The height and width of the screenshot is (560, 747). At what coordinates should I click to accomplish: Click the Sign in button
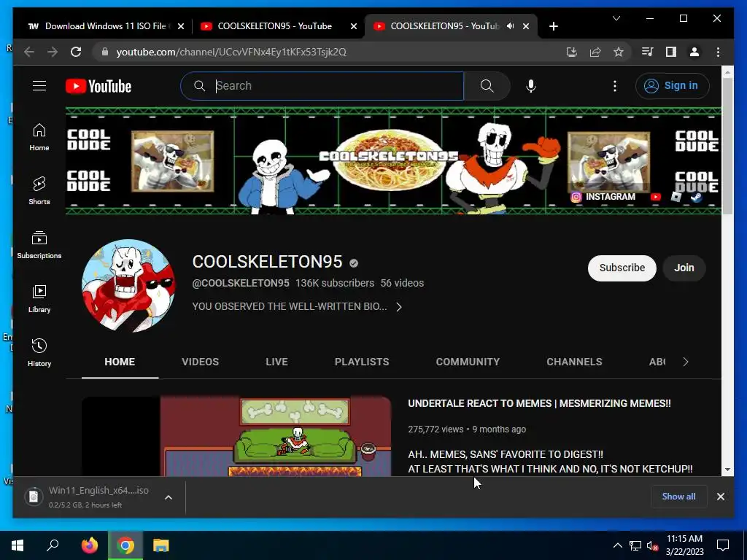pos(672,86)
